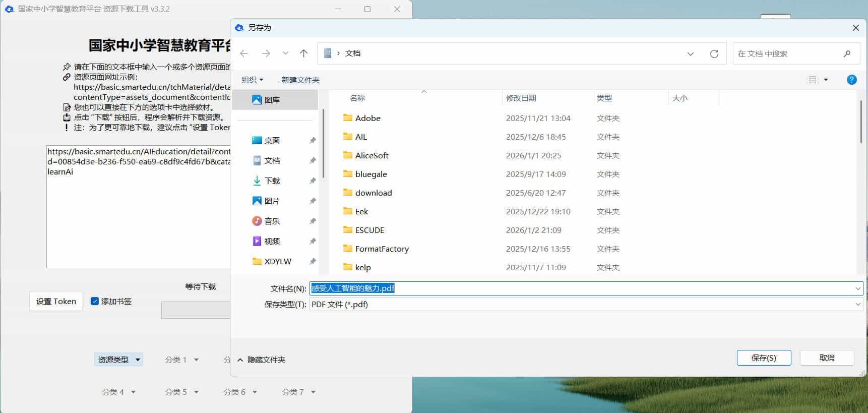Unpin the Desktop quick access item
Viewport: 868px width, 413px height.
[x=313, y=140]
